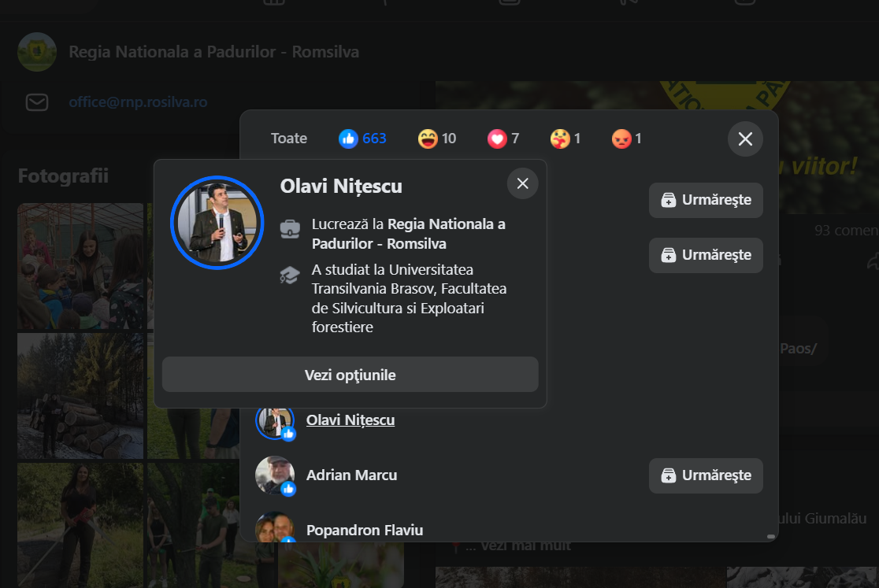Open Olavi Nițescu profile name link in list
This screenshot has width=879, height=588.
[350, 420]
